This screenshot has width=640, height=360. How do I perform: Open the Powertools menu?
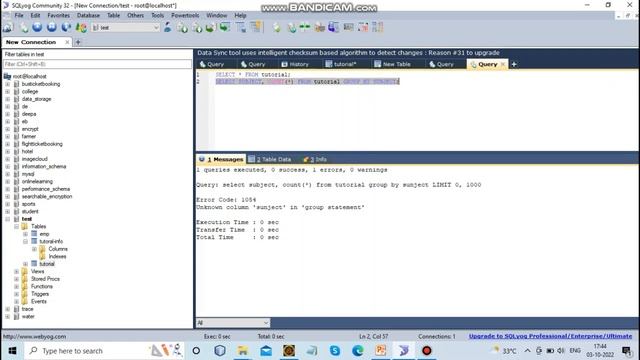click(185, 15)
